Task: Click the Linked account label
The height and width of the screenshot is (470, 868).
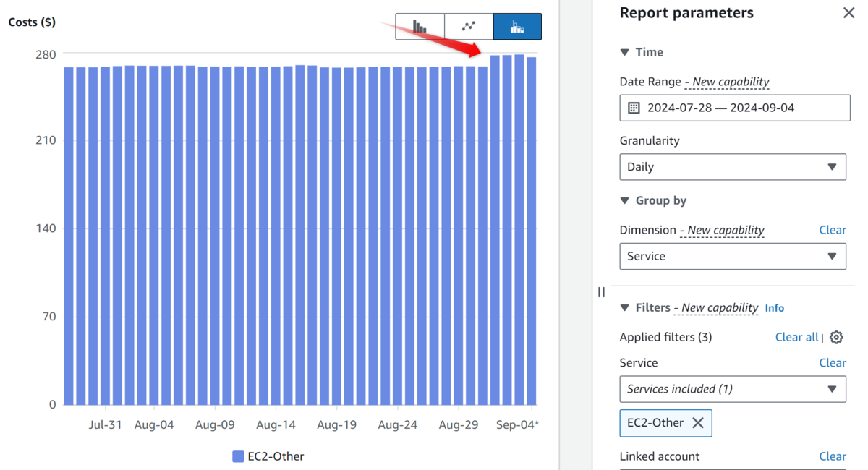Action: click(660, 456)
